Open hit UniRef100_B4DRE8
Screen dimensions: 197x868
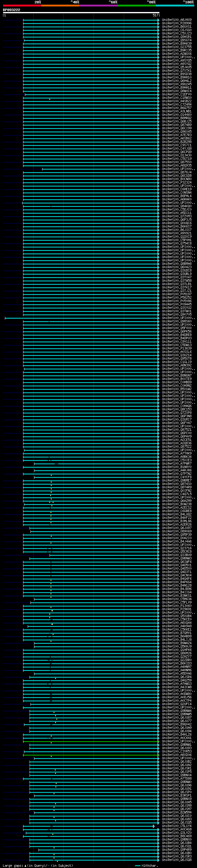click(x=177, y=335)
